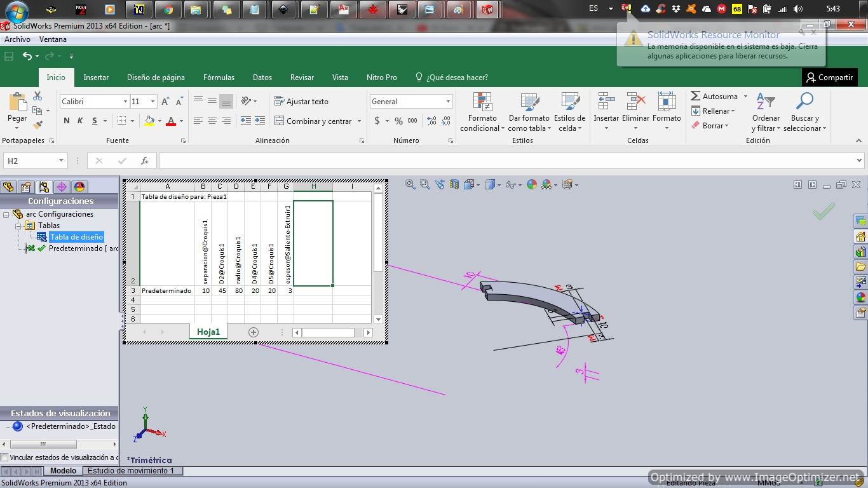Toggle Underline (S) formatting

pos(95,121)
